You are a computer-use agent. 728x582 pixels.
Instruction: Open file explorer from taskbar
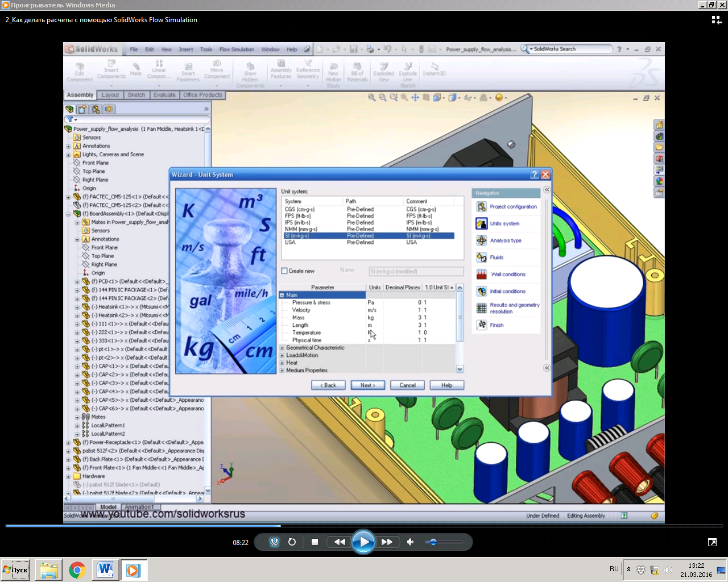(x=49, y=570)
